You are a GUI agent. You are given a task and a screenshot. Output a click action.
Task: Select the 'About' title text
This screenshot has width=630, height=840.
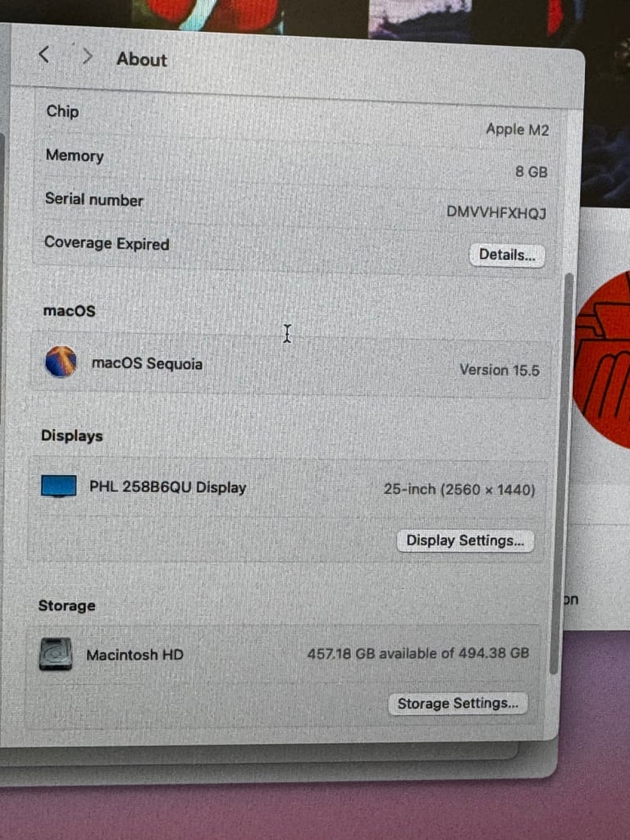[x=142, y=59]
